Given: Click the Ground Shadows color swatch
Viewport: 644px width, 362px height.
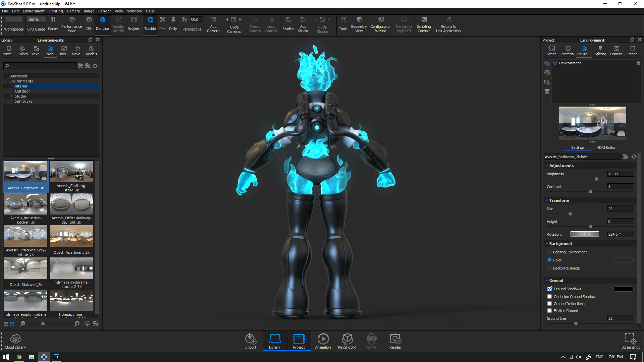Looking at the screenshot, I should 623,289.
